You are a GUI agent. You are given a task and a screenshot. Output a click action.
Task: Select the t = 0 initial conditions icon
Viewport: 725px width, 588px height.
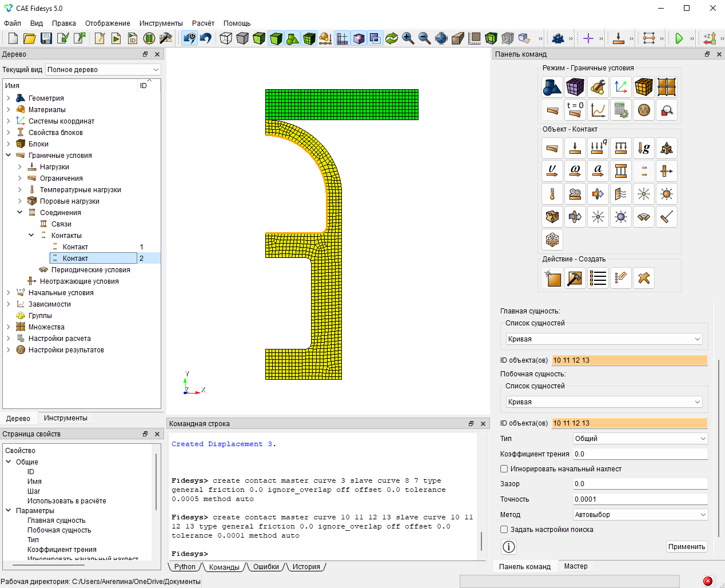(x=575, y=110)
